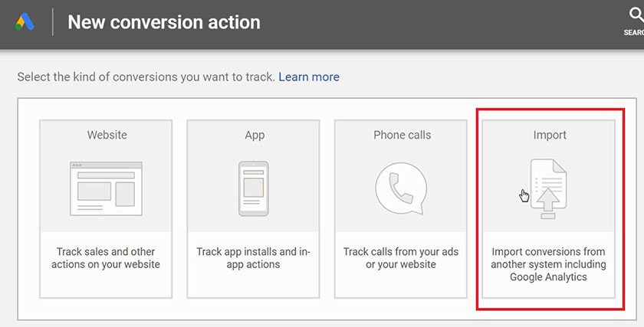Click the "Google Analytics" text in Import card
This screenshot has width=644, height=327.
[548, 276]
